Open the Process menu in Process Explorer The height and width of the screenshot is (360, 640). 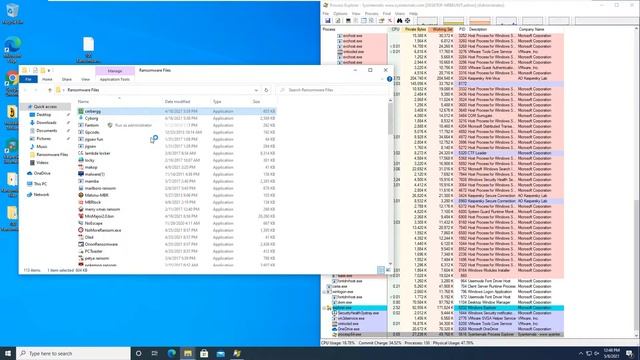click(371, 13)
